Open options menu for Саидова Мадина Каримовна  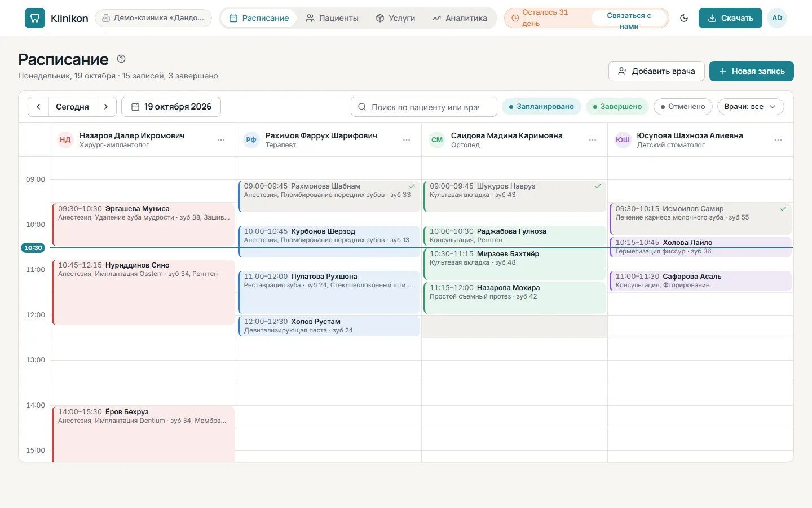(593, 140)
